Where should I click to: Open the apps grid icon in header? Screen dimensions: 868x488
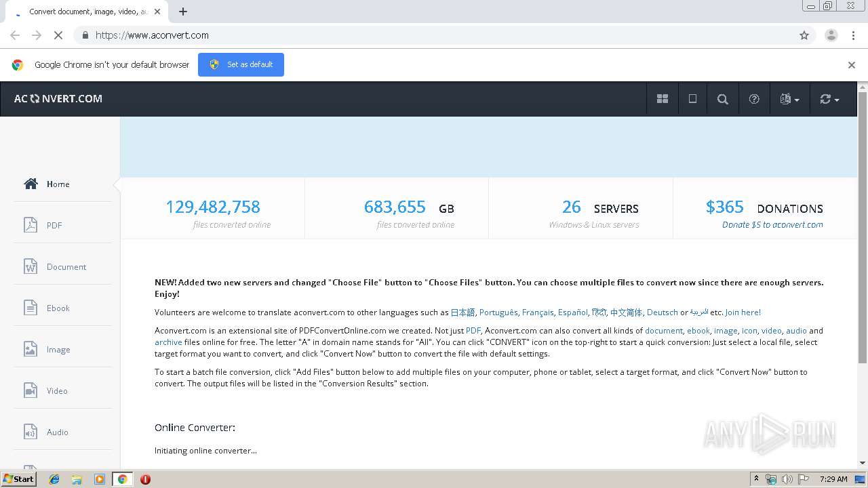pyautogui.click(x=663, y=99)
